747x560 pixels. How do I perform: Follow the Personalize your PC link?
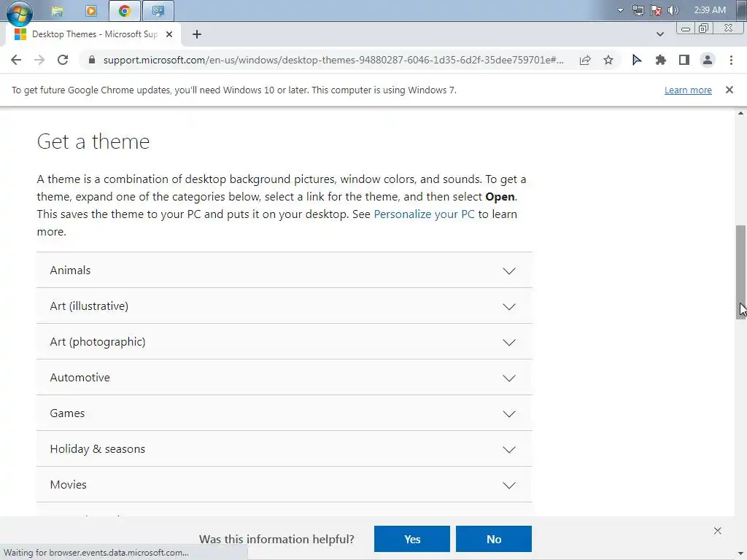pyautogui.click(x=424, y=214)
